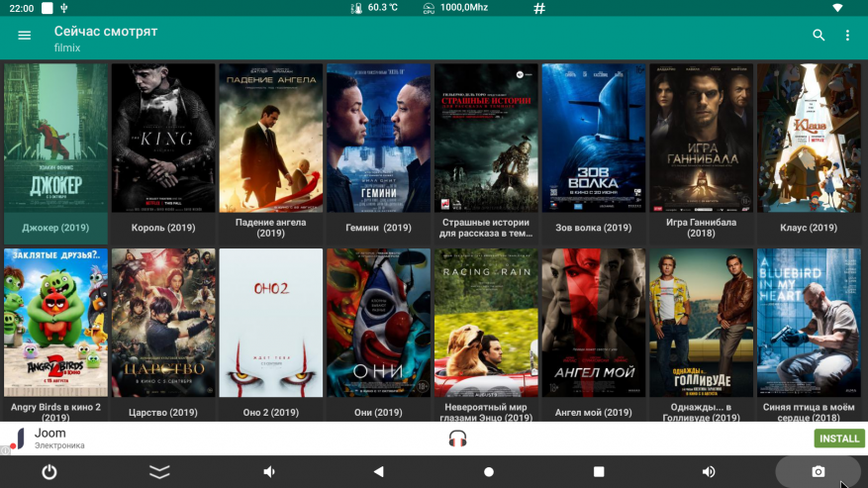Screen dimensions: 868x488
Task: Click the 'filmix' subtitle in the header
Action: pos(67,49)
